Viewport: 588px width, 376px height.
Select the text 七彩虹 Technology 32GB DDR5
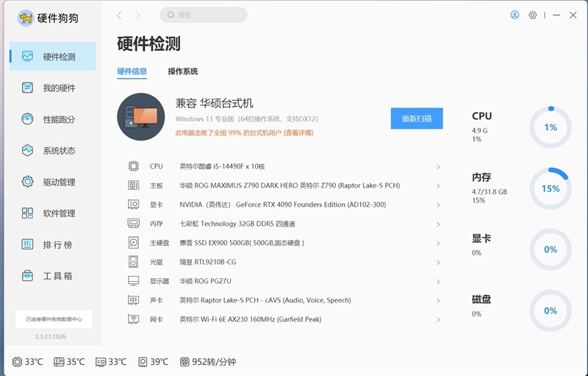point(226,224)
